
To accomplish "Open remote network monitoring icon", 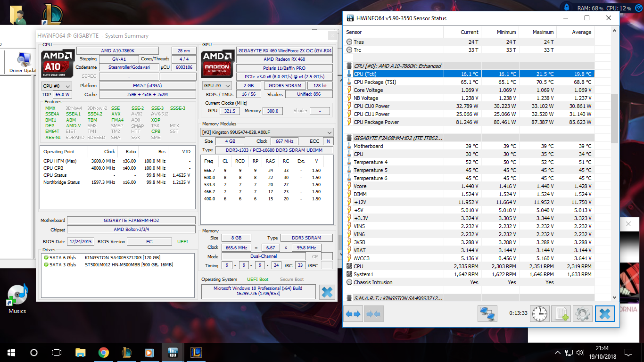I will click(x=487, y=313).
